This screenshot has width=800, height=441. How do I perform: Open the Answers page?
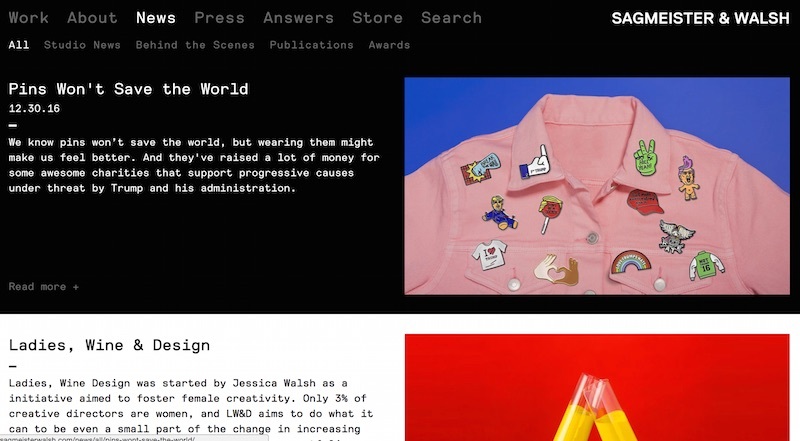(298, 18)
